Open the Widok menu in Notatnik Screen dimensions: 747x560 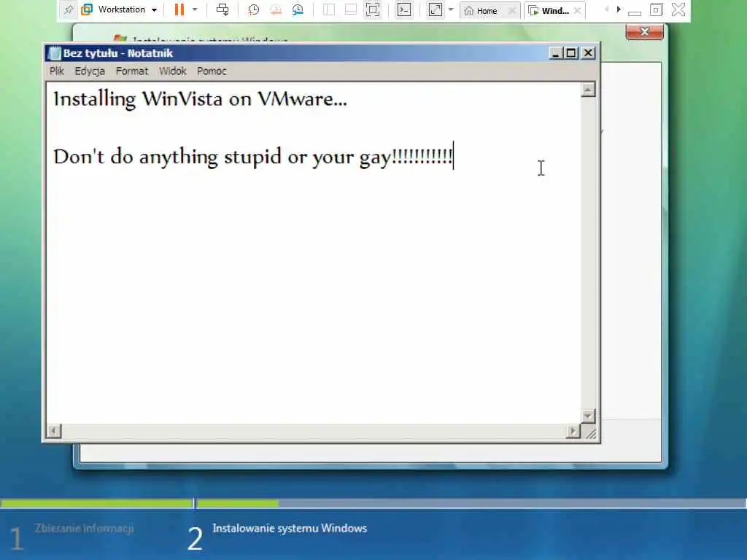172,71
